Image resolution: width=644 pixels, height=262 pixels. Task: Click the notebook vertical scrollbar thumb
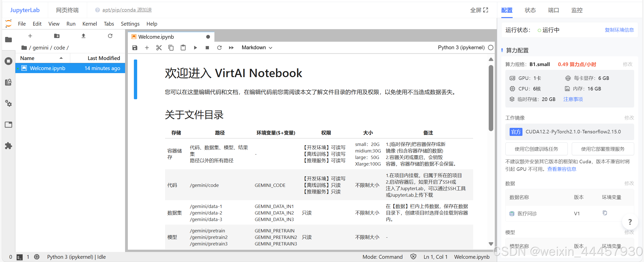(x=491, y=98)
